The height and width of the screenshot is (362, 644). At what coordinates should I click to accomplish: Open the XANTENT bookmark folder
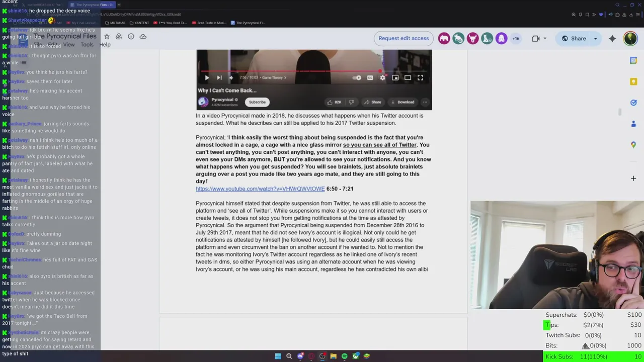click(x=139, y=23)
